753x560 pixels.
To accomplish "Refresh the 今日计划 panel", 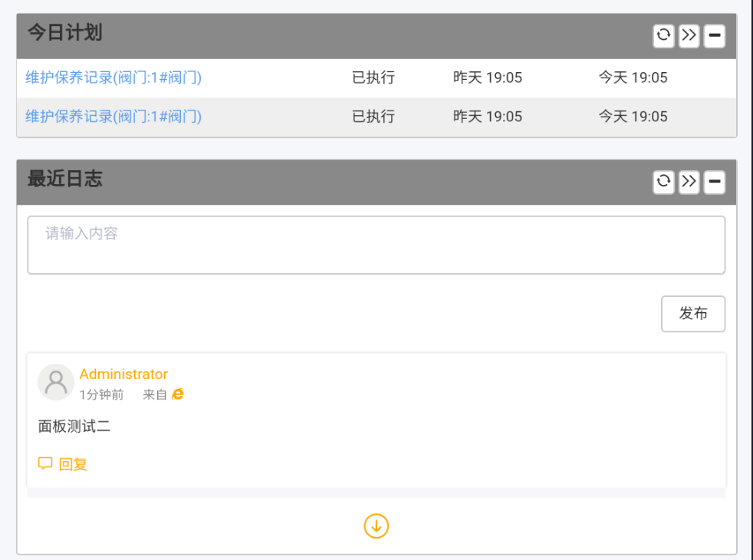I will tap(663, 35).
